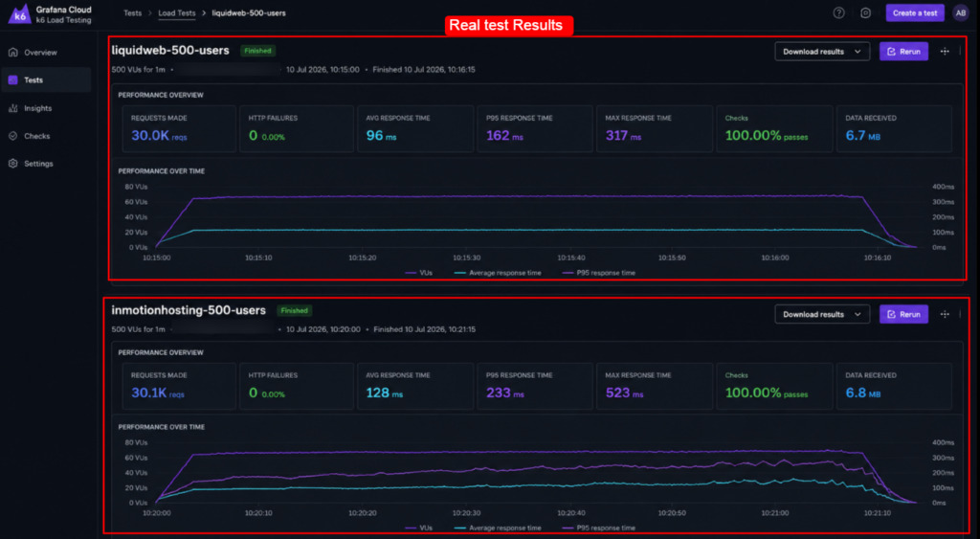The width and height of the screenshot is (980, 539).
Task: Click the 96 ms average response time
Action: click(x=381, y=136)
